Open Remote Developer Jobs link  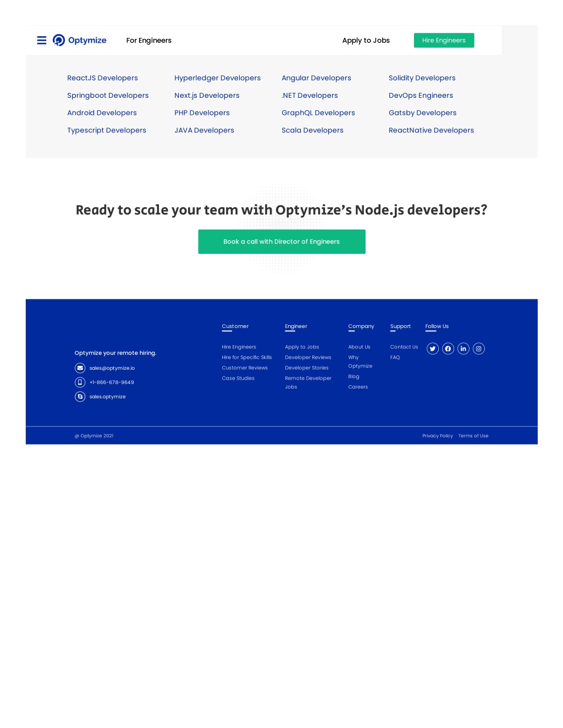308,383
